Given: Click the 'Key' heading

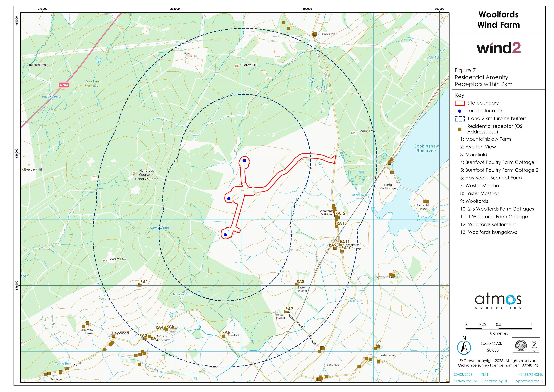Looking at the screenshot, I should pos(459,95).
